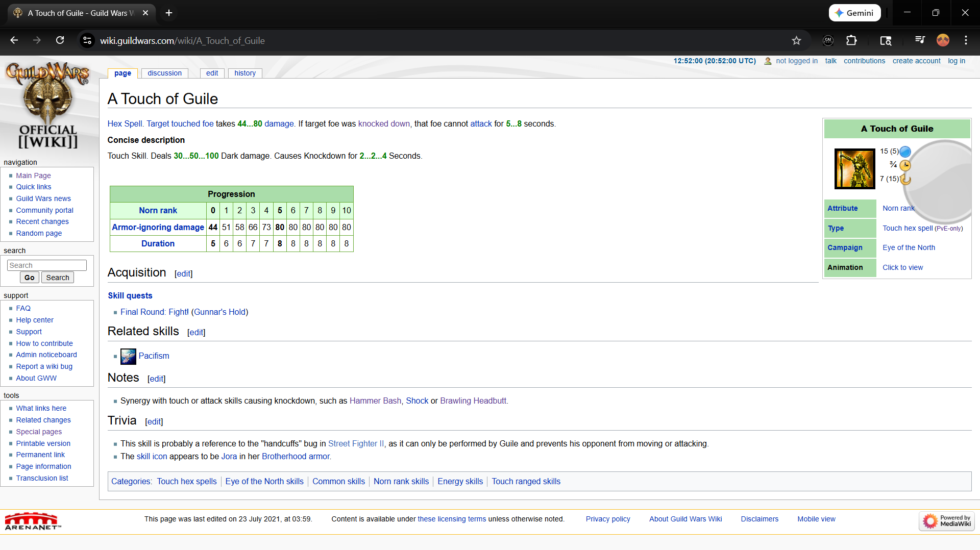Switch to Mobile view

[x=816, y=519]
